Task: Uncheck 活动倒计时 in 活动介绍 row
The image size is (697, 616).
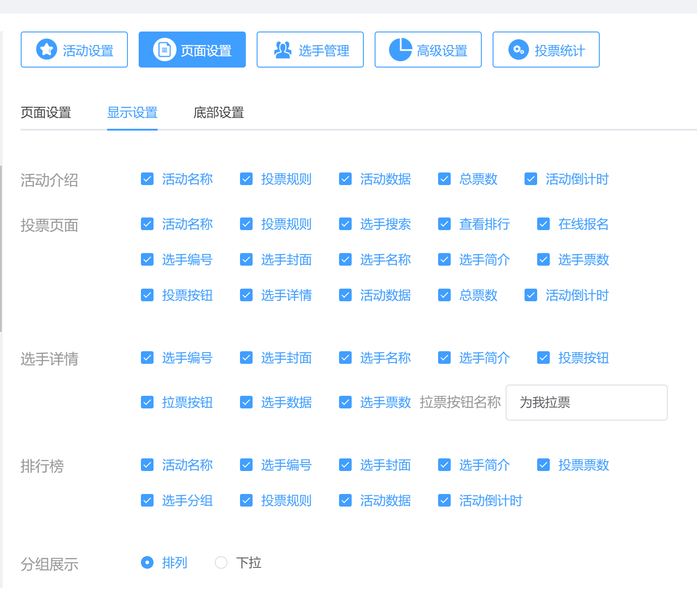Action: pos(531,179)
